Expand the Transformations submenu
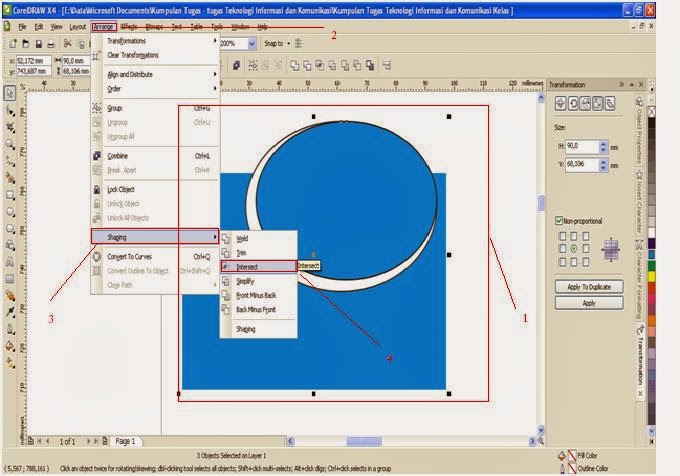 161,41
